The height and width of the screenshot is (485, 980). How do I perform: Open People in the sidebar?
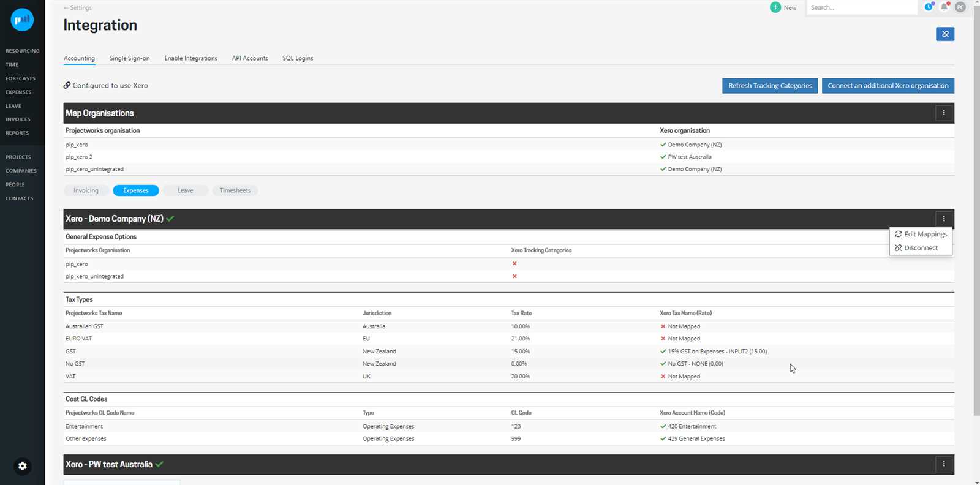click(15, 184)
